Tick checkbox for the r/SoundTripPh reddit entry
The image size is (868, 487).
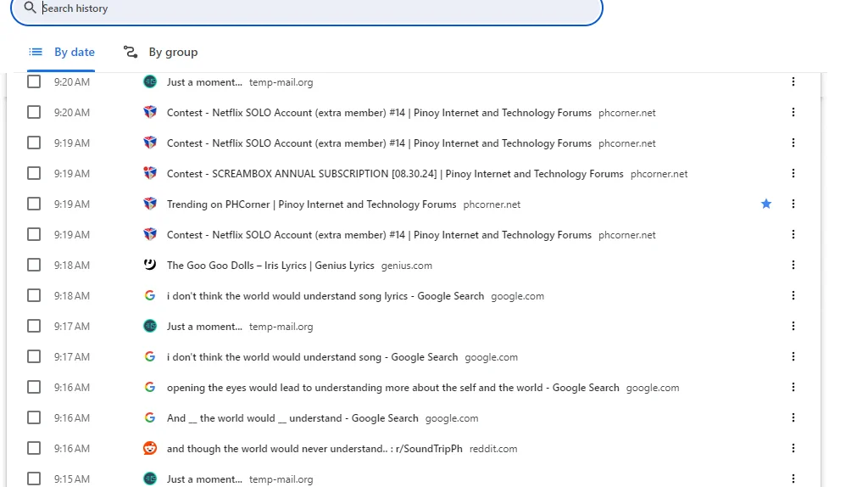click(x=34, y=447)
